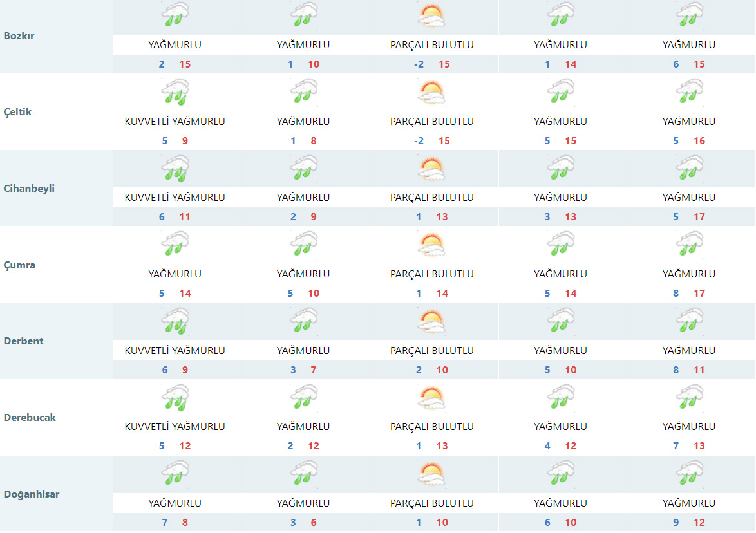The width and height of the screenshot is (756, 533).
Task: Click Doğanhisar's partly cloudy icon
Action: tap(431, 474)
